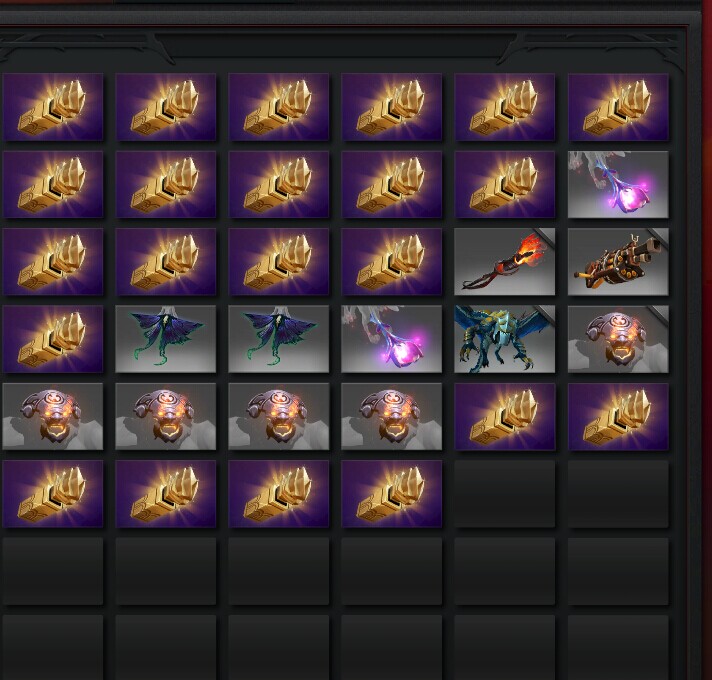Click the stone mask item below the steampunk cannon
Screen dimensions: 712x680
pos(618,339)
